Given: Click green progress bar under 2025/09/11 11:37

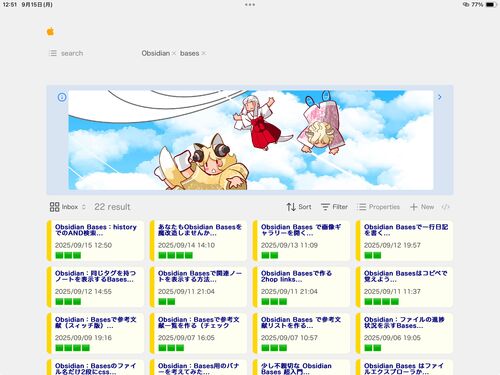Looking at the screenshot, I should [x=381, y=302].
